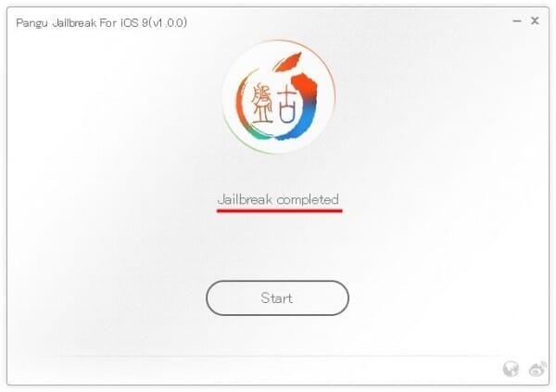Open the Pangu website globe icon

(x=511, y=369)
